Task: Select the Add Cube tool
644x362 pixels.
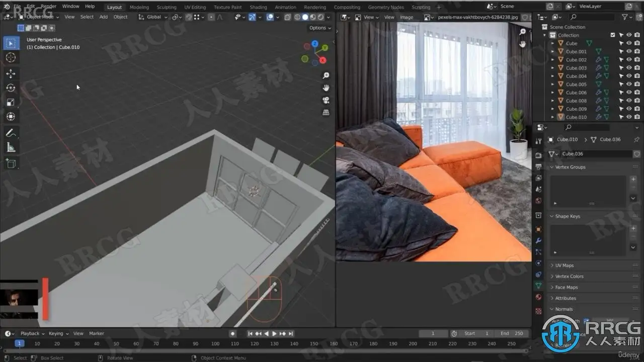Action: point(11,163)
